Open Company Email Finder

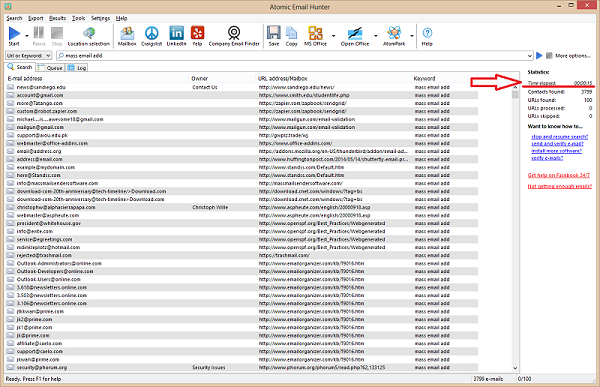coord(234,36)
